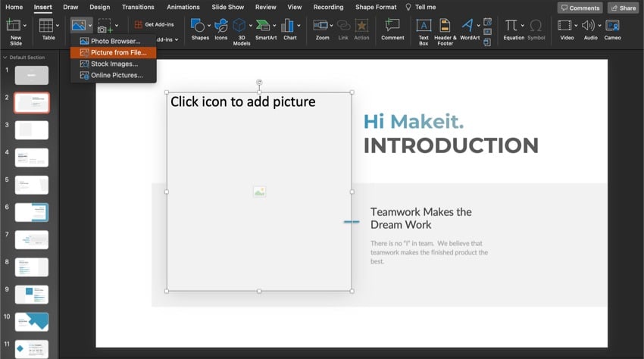Image resolution: width=644 pixels, height=359 pixels.
Task: Click the Share button
Action: click(623, 8)
